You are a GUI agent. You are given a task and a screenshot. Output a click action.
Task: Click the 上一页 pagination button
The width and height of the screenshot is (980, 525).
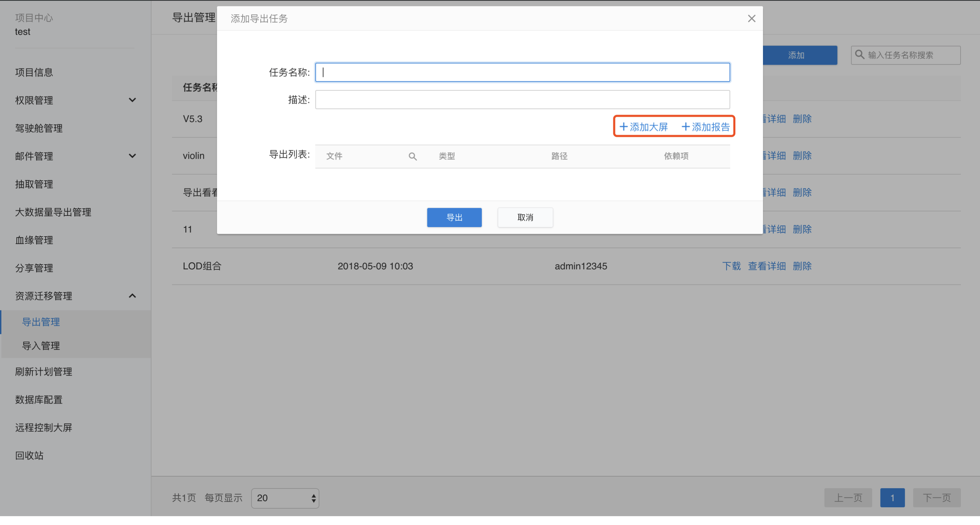click(848, 498)
